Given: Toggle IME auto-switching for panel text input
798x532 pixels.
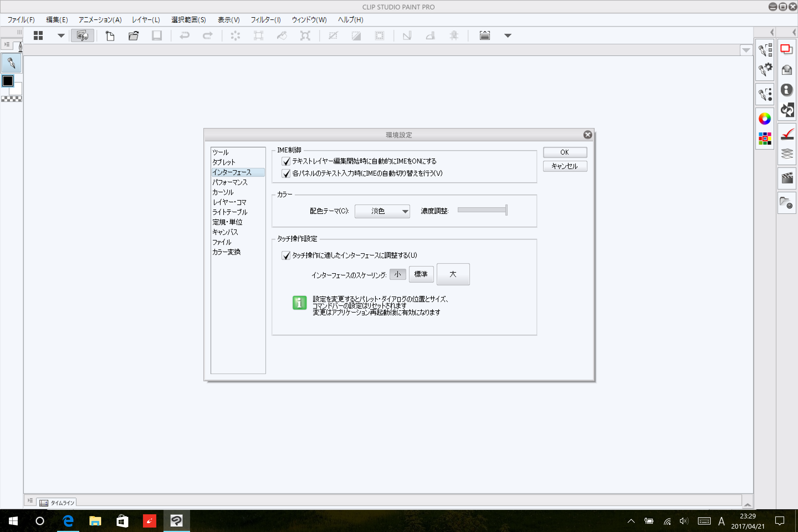Looking at the screenshot, I should point(286,173).
